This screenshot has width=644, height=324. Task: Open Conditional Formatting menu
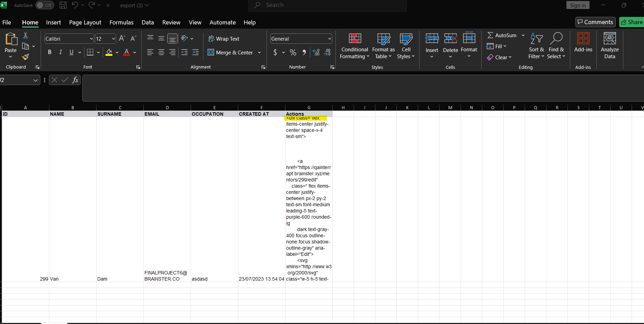tap(354, 46)
